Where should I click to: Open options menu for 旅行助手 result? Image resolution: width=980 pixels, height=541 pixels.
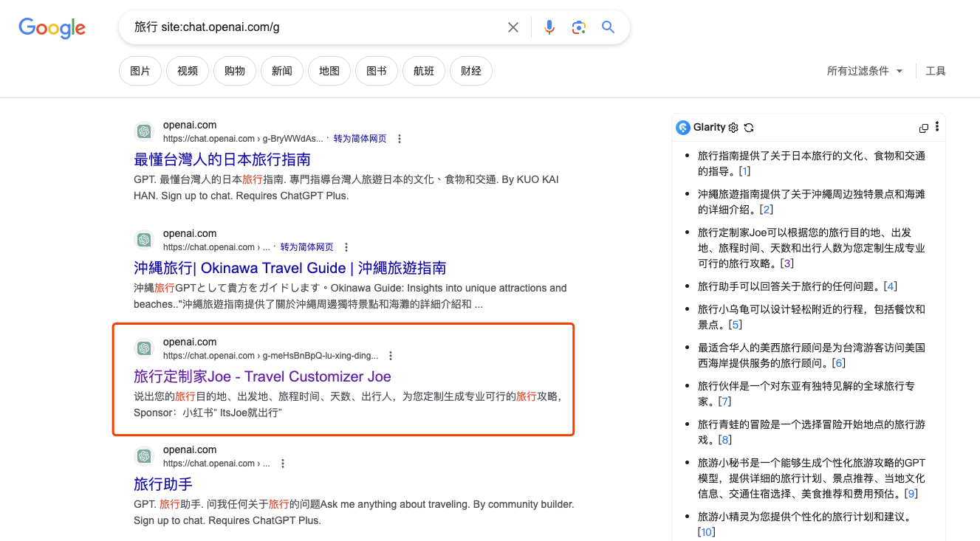pos(283,464)
